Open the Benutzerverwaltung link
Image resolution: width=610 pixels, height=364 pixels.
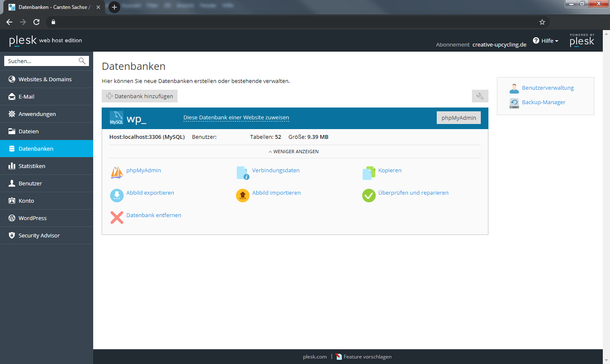point(548,88)
